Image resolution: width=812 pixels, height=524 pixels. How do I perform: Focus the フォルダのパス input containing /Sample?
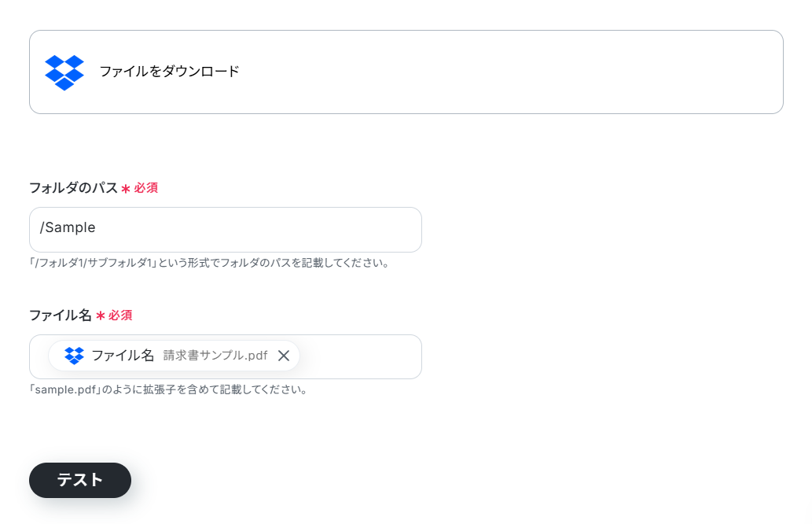(226, 230)
